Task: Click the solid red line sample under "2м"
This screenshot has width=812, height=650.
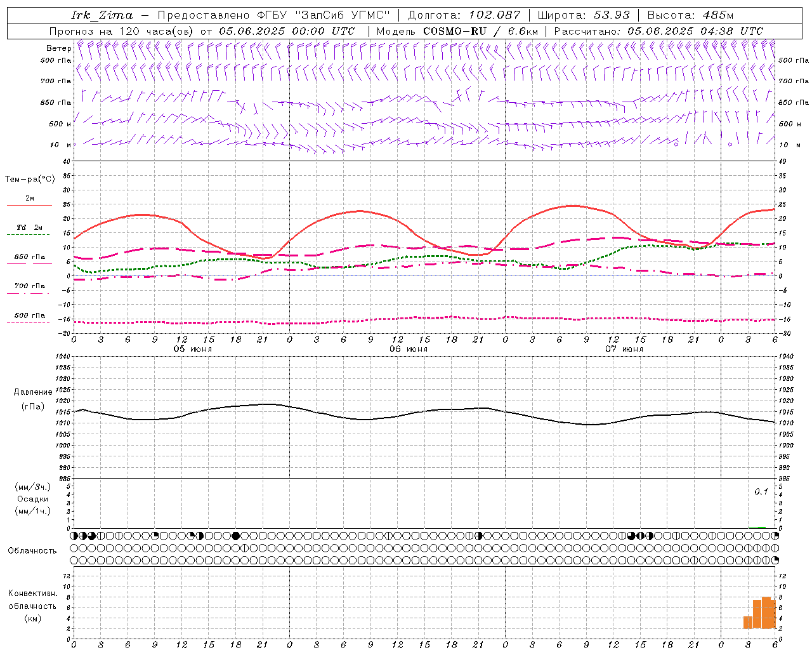Action: [x=29, y=205]
